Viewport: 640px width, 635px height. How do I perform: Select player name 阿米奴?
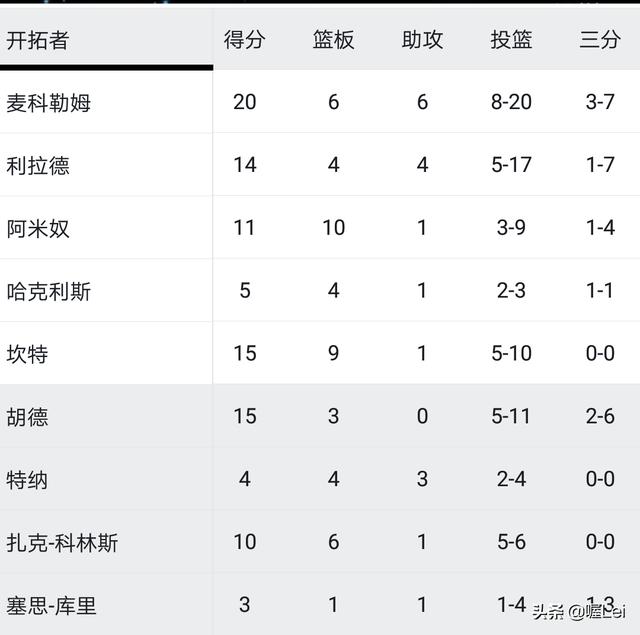pos(38,228)
